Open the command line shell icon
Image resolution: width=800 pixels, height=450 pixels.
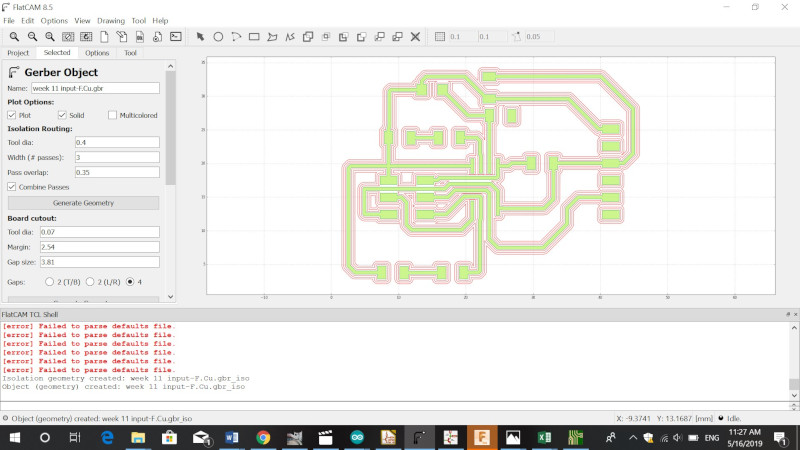[x=176, y=37]
